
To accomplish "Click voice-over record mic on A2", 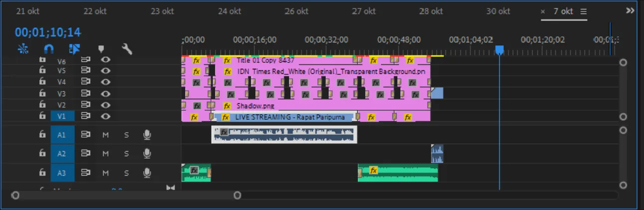I will pyautogui.click(x=147, y=154).
